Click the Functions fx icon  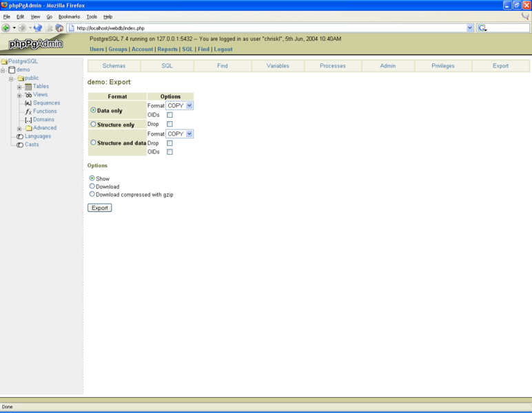pyautogui.click(x=28, y=112)
